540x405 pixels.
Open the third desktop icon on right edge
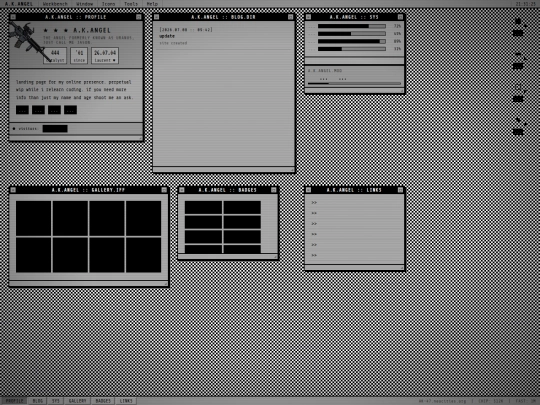click(x=519, y=93)
